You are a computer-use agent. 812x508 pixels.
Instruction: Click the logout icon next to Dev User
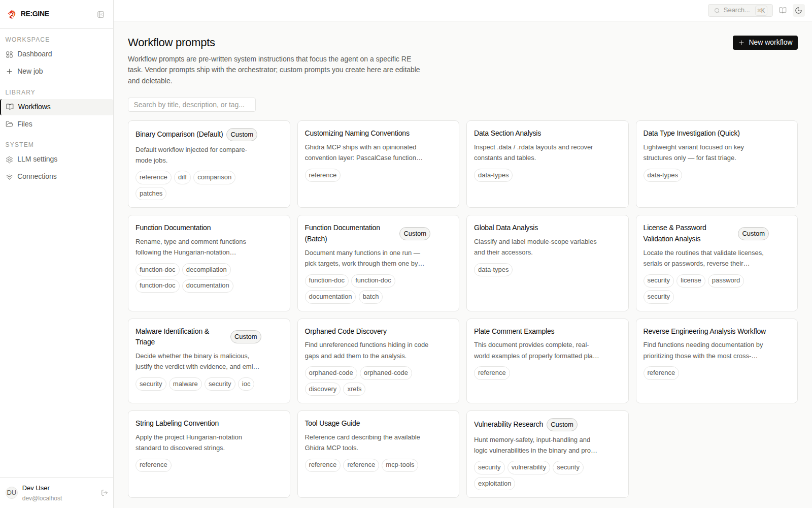[105, 493]
